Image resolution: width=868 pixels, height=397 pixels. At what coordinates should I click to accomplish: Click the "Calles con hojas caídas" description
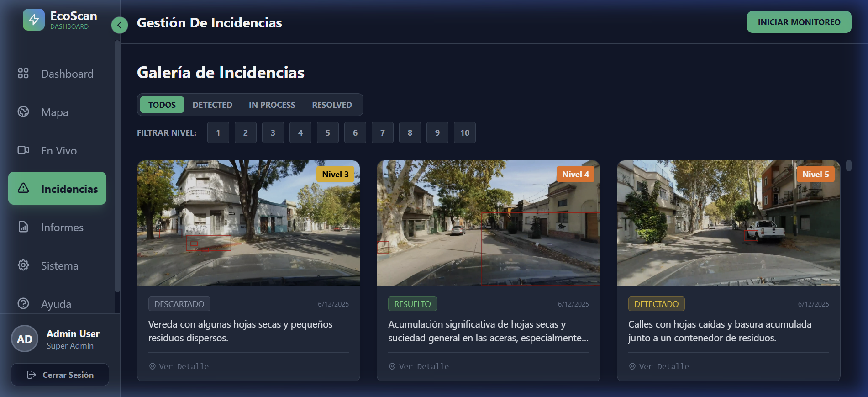pos(720,331)
